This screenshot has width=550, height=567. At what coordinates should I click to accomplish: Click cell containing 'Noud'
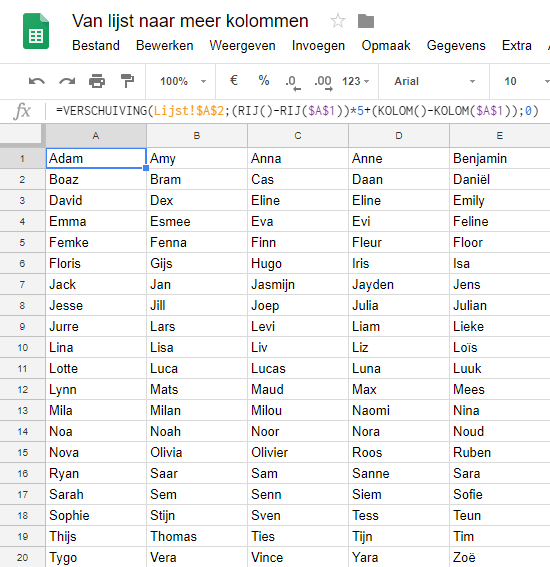tap(500, 431)
